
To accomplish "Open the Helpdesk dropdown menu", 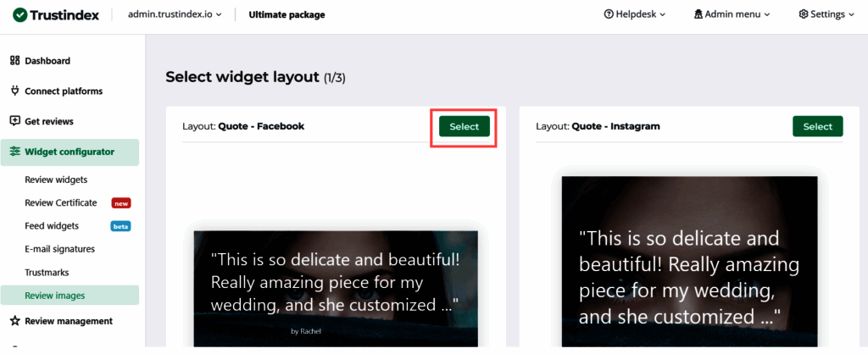I will point(635,14).
